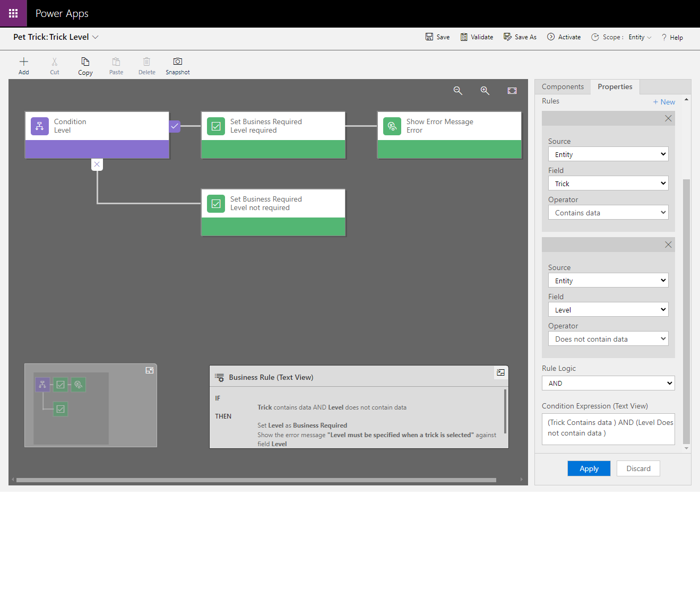Screen dimensions: 700x600
Task: Click the true-branch checkmark connector on Condition
Action: tap(175, 126)
